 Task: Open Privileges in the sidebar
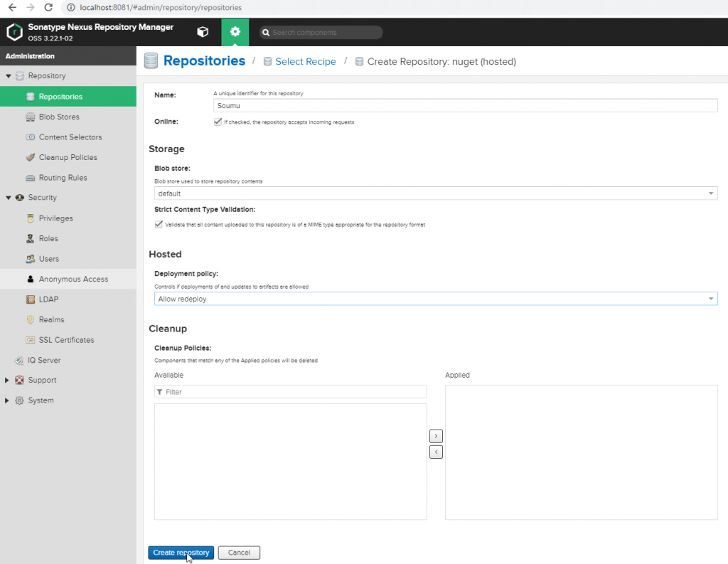[x=68, y=218]
